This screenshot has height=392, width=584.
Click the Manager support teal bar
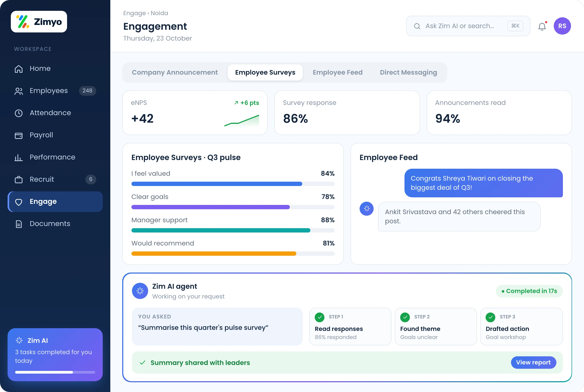point(233,230)
